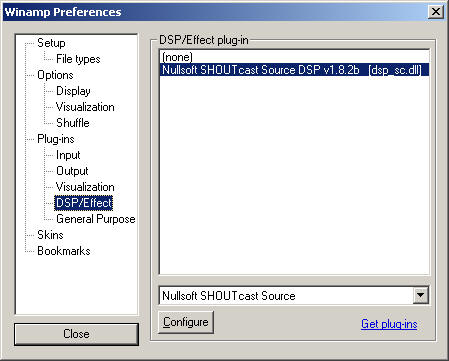
Task: Open the Skins preferences page
Action: click(50, 235)
